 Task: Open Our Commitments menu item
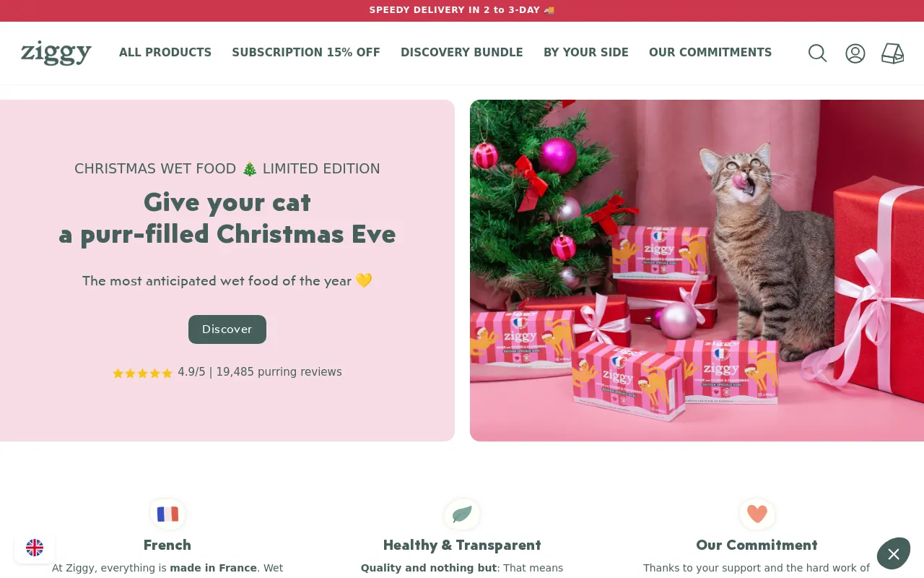point(710,53)
